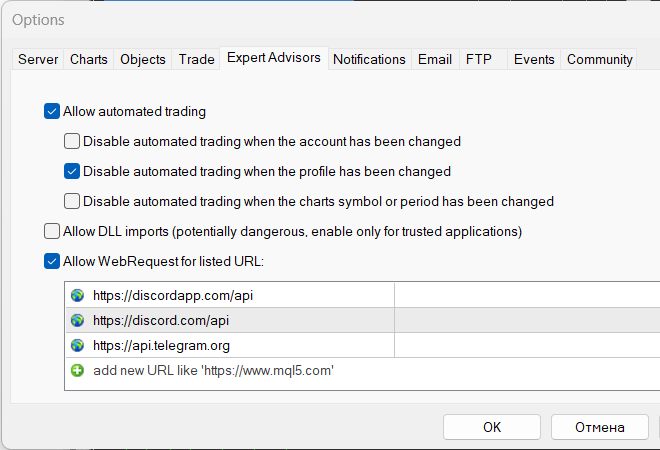Go to the Notifications tab
660x450 pixels.
coord(369,59)
